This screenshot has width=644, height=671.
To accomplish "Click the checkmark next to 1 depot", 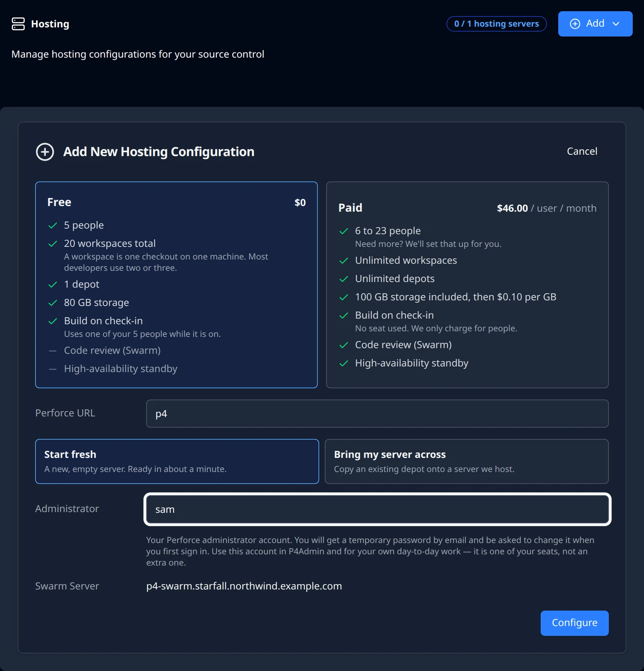I will tap(53, 285).
